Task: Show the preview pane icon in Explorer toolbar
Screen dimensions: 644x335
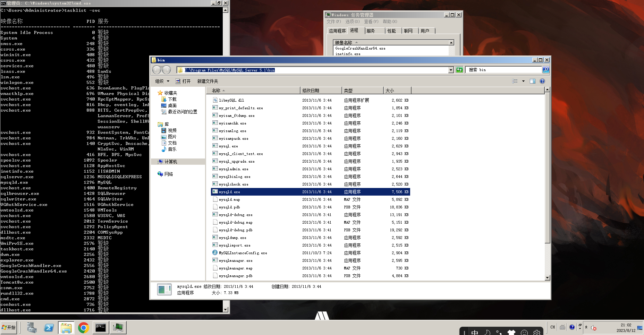Action: click(533, 81)
